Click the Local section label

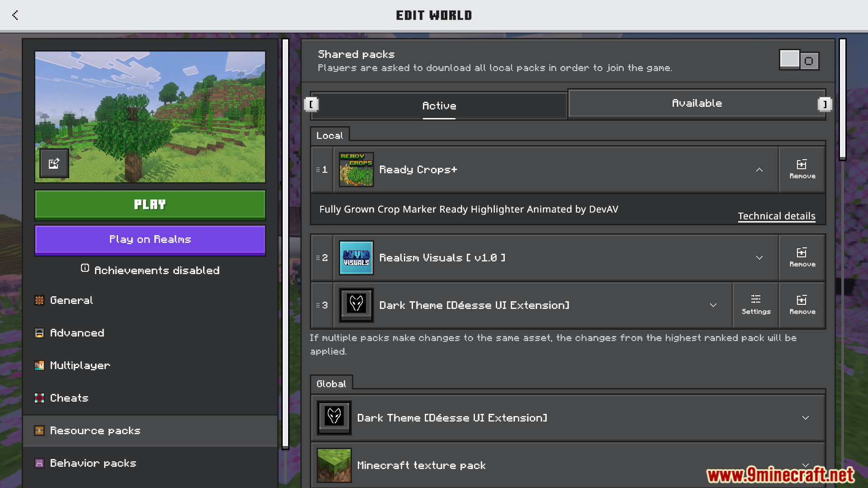tap(330, 136)
